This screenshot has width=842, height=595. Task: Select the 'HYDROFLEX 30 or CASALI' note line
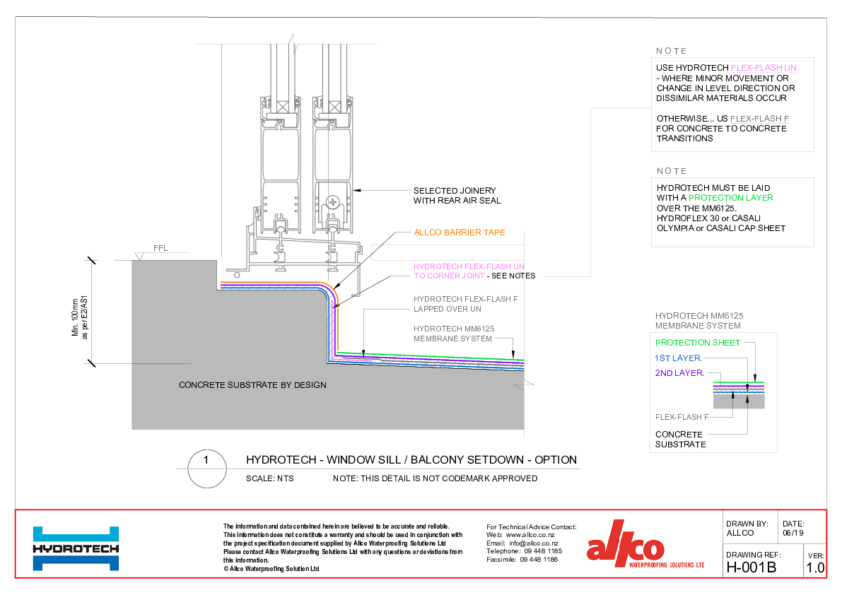(708, 219)
